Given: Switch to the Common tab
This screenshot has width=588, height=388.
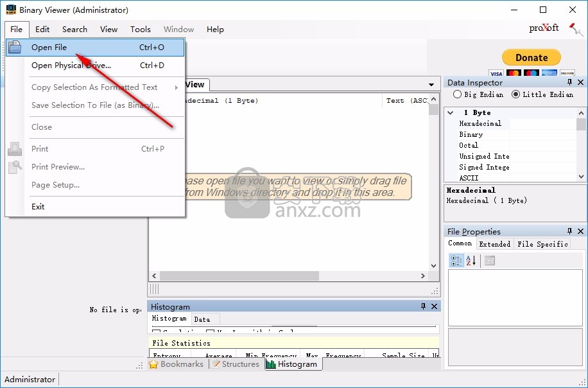Looking at the screenshot, I should pos(460,243).
